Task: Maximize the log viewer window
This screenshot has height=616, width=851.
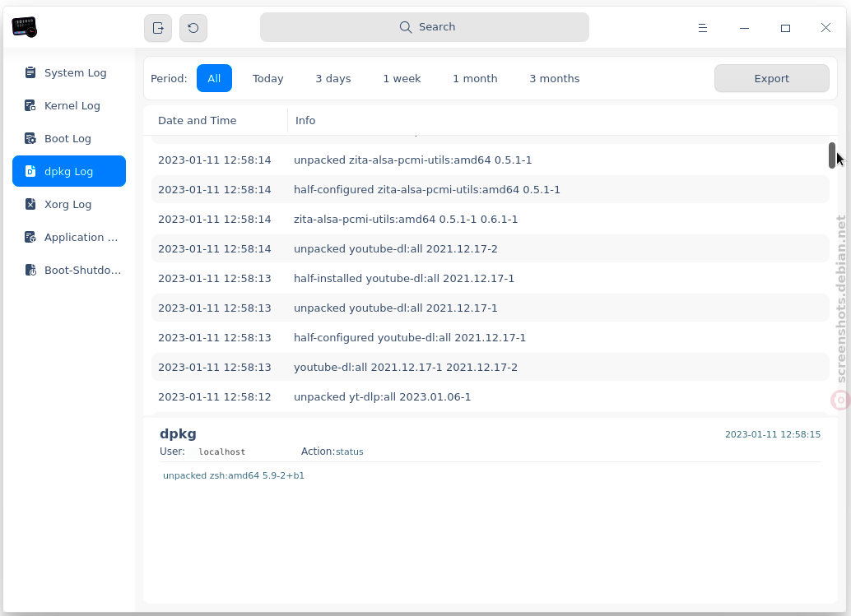Action: [x=785, y=28]
